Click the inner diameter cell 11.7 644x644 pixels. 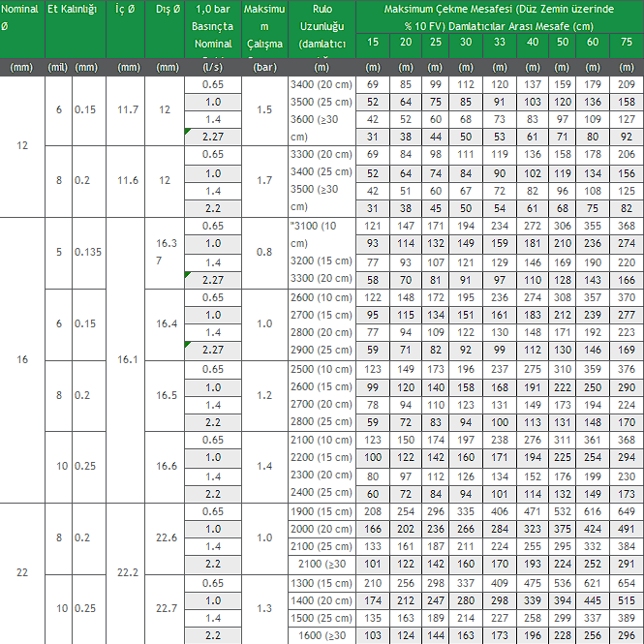click(x=127, y=110)
